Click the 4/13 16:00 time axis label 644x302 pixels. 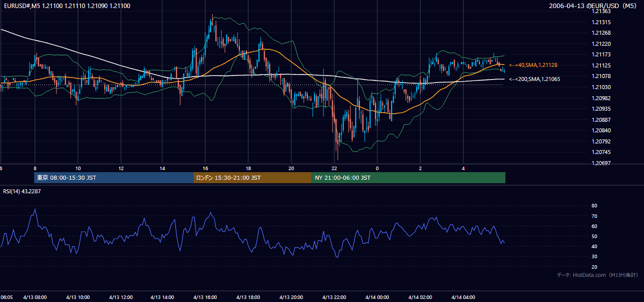click(206, 297)
